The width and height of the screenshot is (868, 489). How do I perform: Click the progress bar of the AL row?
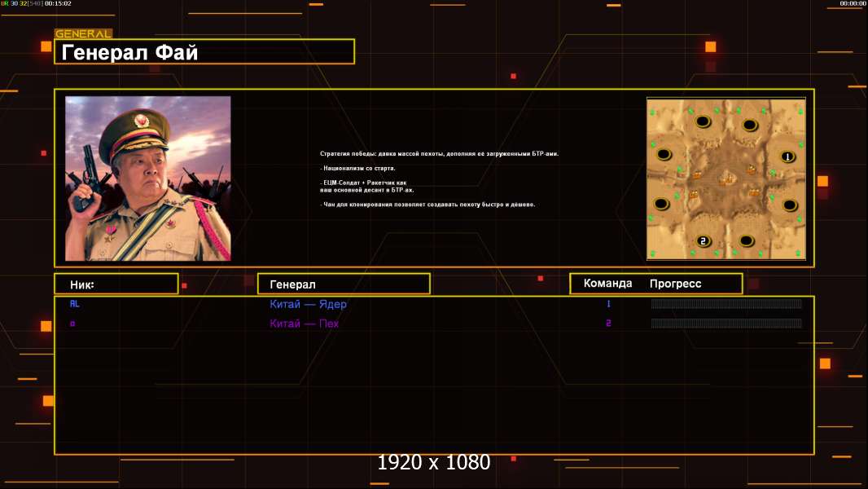tap(726, 303)
